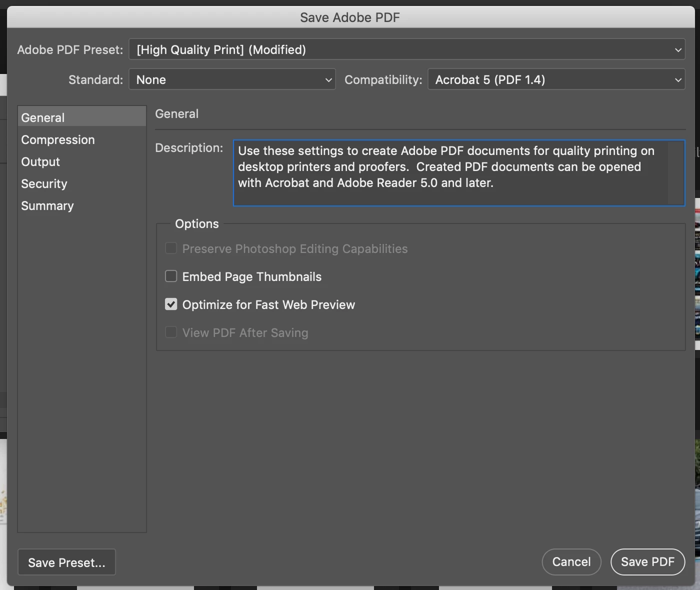Click the Save Preset... button
This screenshot has width=700, height=590.
click(66, 562)
